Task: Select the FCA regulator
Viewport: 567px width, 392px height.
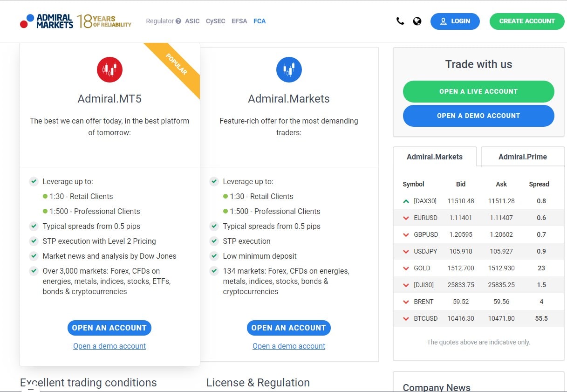Action: (x=260, y=21)
